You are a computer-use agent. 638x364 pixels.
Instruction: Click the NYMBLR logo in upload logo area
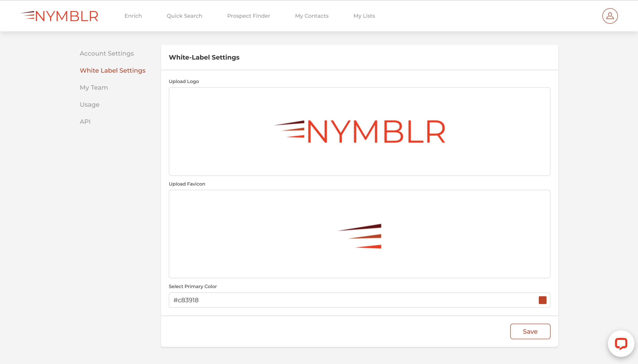coord(359,131)
